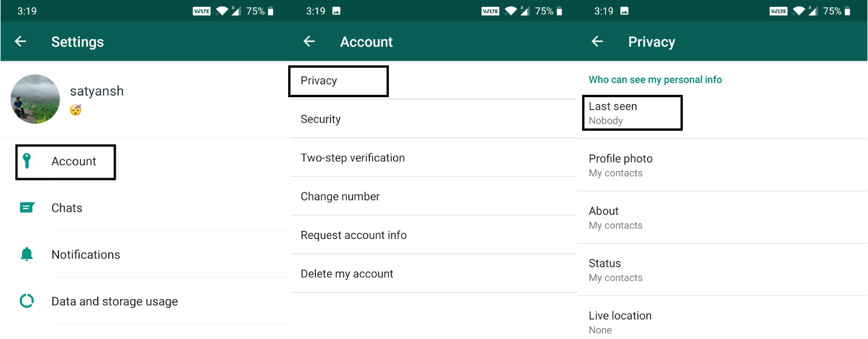Viewport: 868px width, 339px height.
Task: Select Delete my account
Action: pyautogui.click(x=434, y=274)
